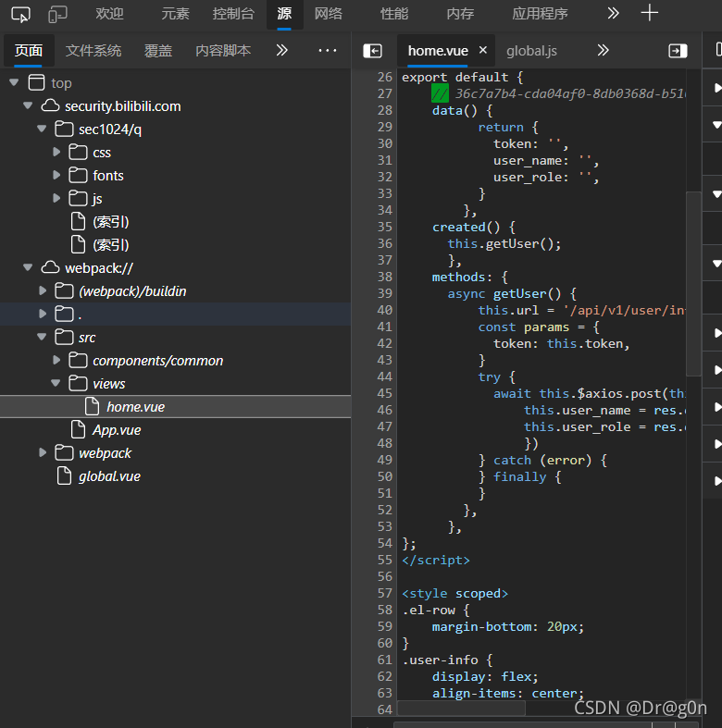
Task: Hide the navigator sidebar
Action: point(373,51)
